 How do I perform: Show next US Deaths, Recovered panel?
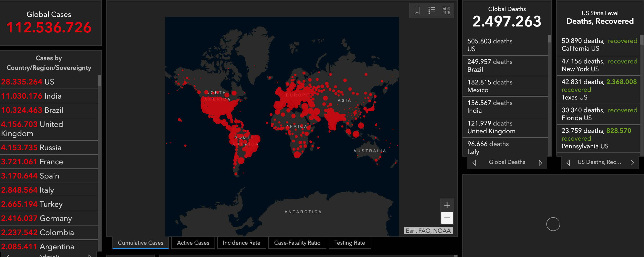click(x=632, y=163)
